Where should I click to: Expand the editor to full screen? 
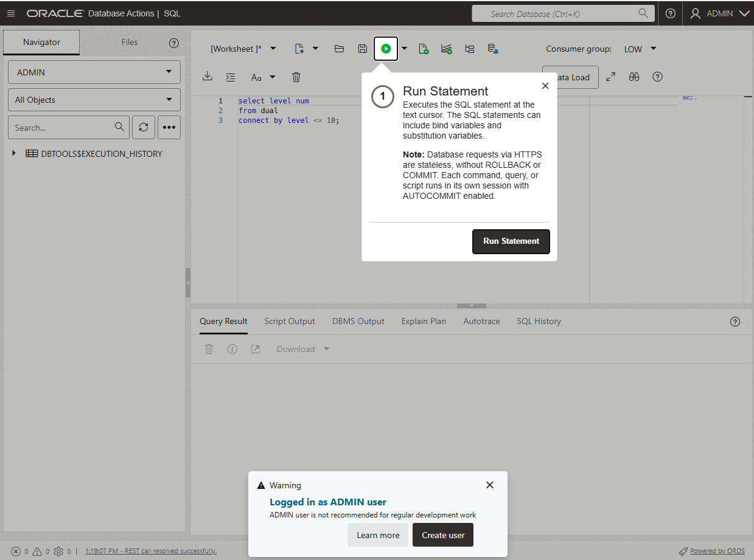point(611,77)
